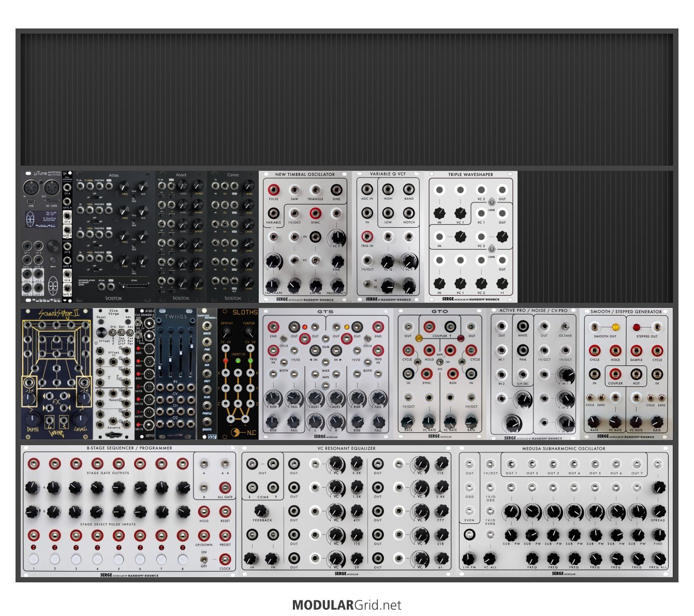This screenshot has height=616, width=694.
Task: Click the SAW jack on New Timbral Oscillator
Action: (x=294, y=189)
